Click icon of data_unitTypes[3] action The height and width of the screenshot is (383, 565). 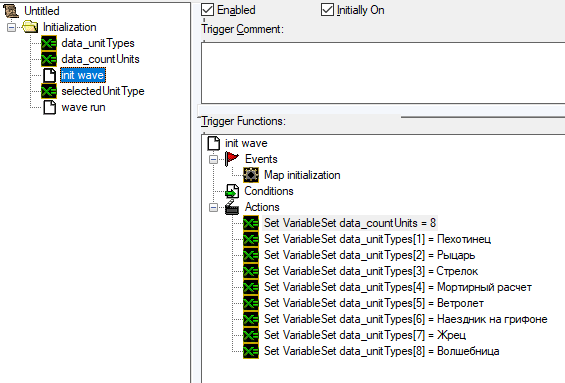pos(251,271)
